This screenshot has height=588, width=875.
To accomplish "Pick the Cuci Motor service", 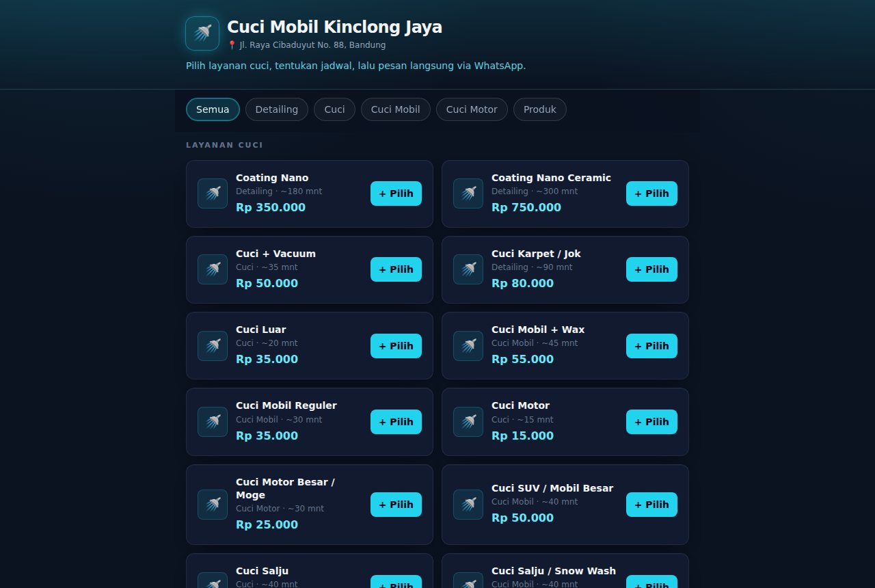I will pos(651,422).
